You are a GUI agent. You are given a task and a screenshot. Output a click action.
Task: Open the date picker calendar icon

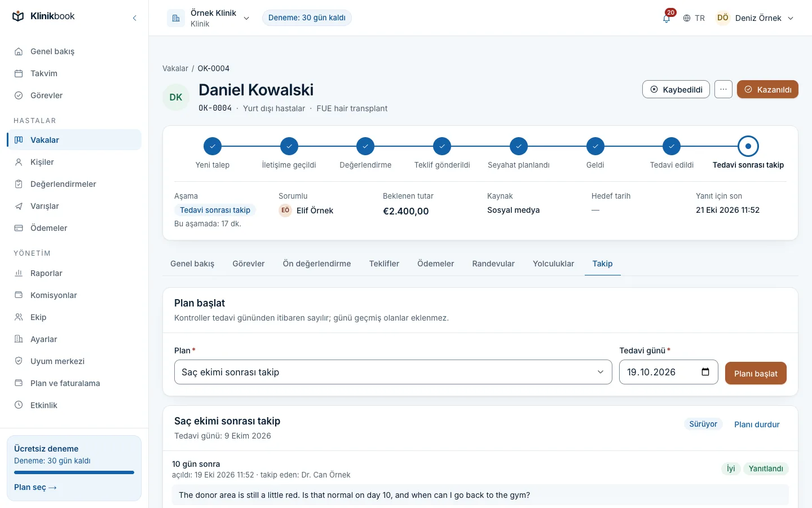[705, 372]
